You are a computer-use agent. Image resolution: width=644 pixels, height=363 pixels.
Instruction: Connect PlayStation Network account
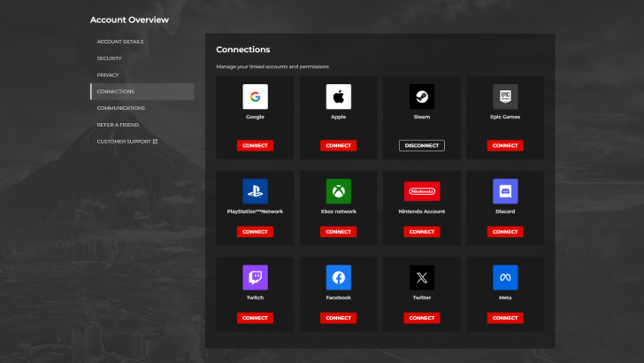pyautogui.click(x=255, y=232)
